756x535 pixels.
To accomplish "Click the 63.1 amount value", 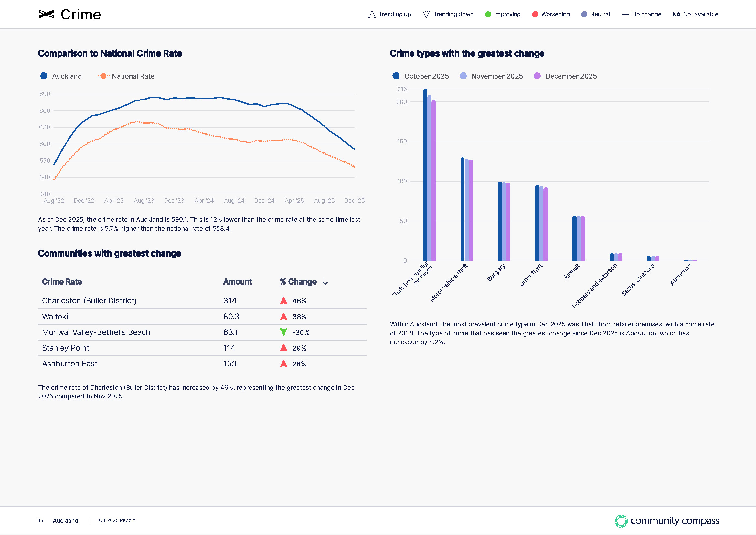I will 230,332.
